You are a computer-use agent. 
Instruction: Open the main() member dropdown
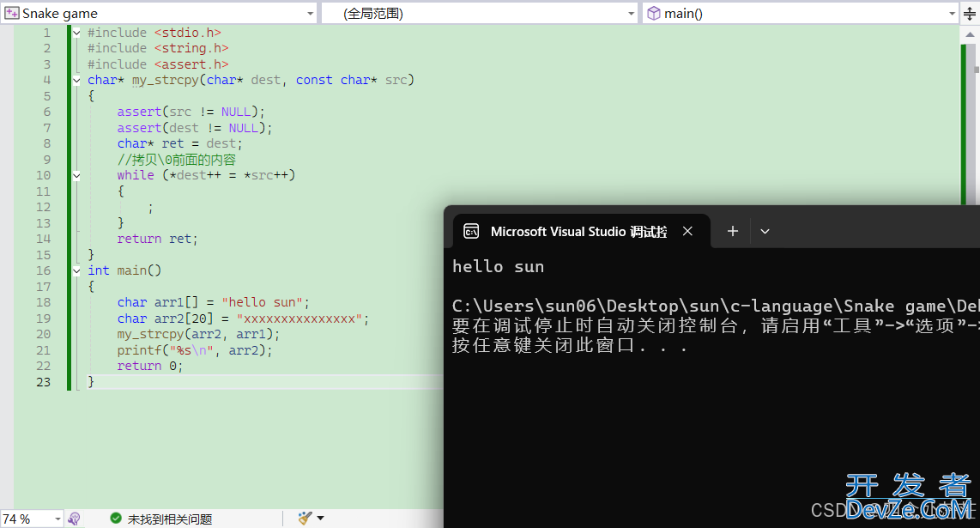tap(953, 13)
